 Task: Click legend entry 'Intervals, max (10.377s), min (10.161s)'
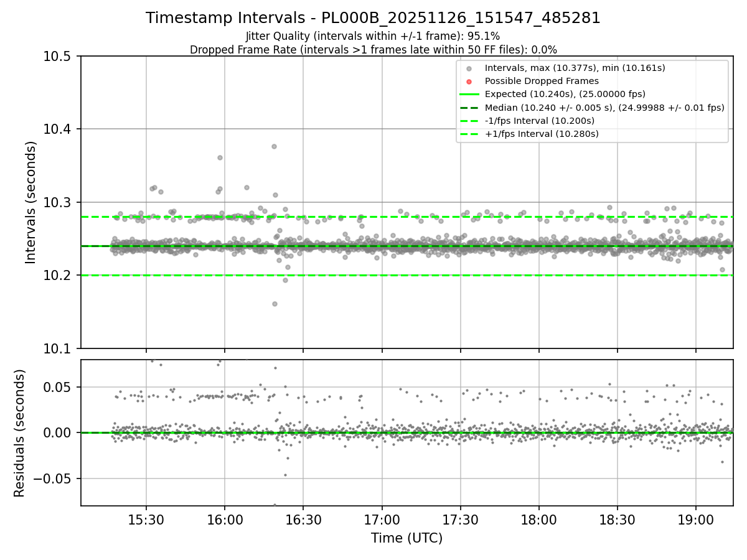pyautogui.click(x=575, y=68)
